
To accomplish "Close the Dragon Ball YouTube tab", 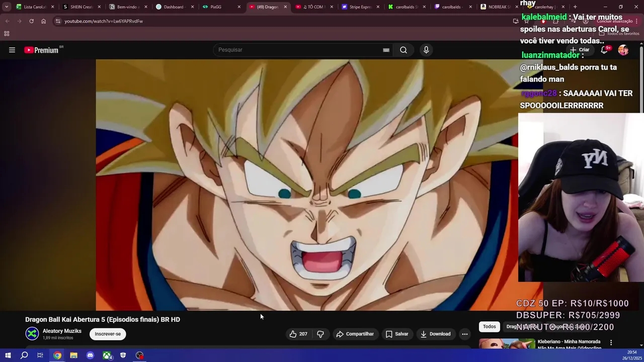I will click(x=285, y=7).
